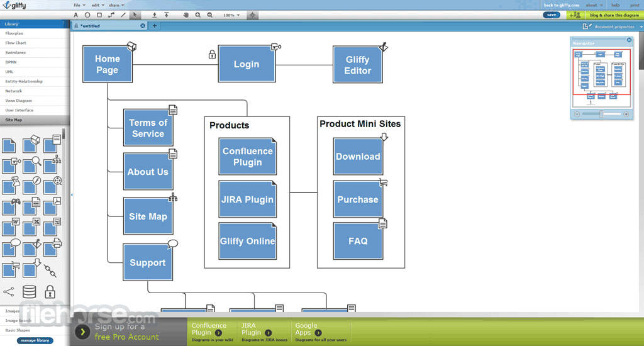
Task: Open the 100% zoom level dropdown
Action: (x=231, y=15)
